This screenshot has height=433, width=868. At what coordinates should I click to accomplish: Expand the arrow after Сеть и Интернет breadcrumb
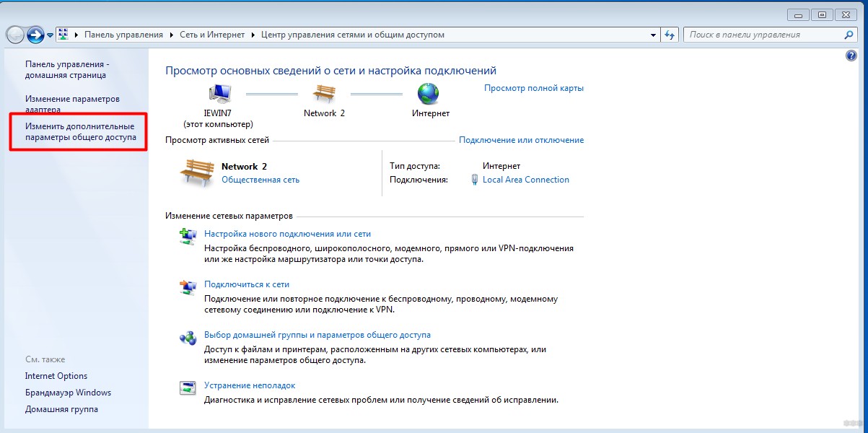pos(253,35)
